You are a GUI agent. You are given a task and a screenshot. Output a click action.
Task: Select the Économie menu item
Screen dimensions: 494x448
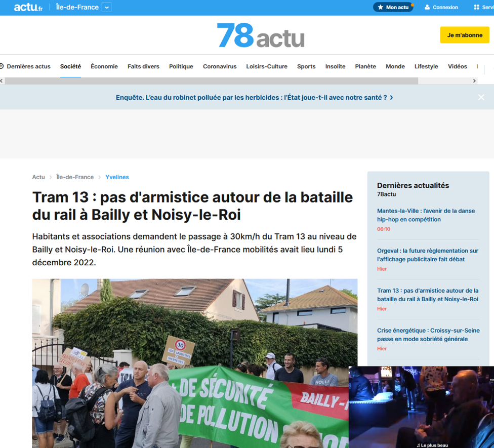104,66
